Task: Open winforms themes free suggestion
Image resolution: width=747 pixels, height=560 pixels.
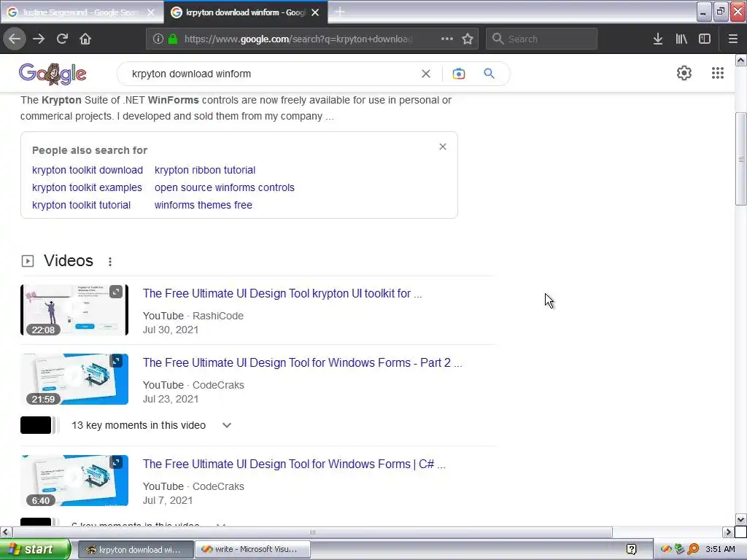Action: [x=204, y=205]
